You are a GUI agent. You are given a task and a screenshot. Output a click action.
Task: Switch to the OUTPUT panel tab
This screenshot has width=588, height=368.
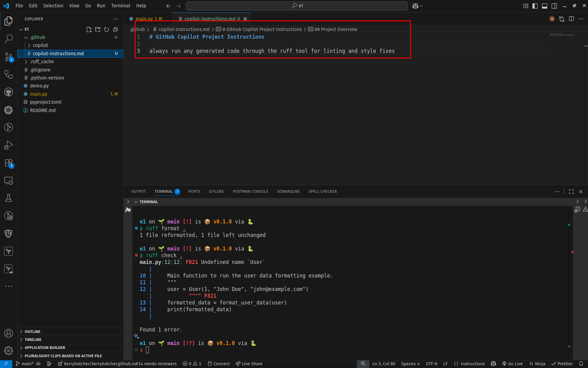click(138, 192)
